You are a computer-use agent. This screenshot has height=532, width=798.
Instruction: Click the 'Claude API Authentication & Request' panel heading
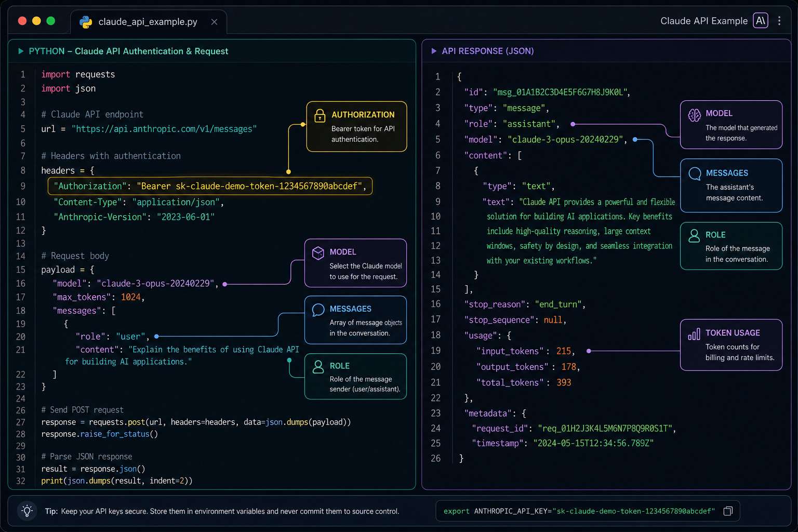click(152, 51)
